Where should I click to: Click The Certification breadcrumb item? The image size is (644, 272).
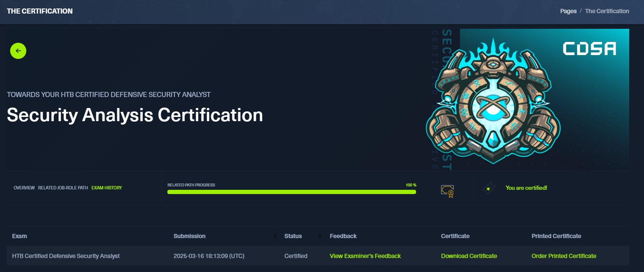(x=607, y=11)
